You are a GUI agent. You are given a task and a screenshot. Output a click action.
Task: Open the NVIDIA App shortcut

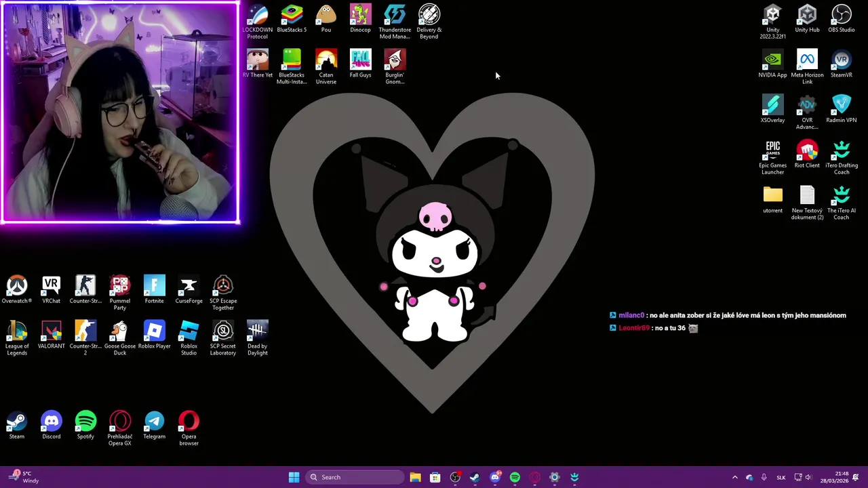tap(772, 64)
